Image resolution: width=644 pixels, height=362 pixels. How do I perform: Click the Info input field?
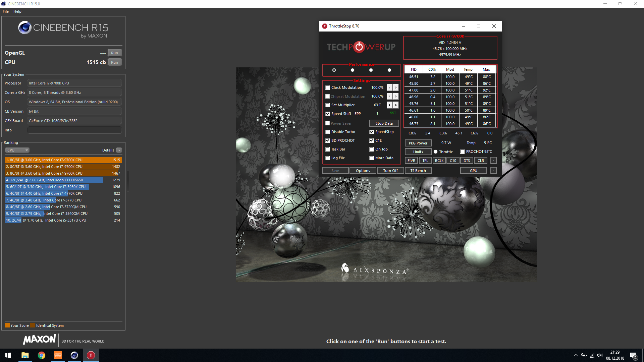coord(74,130)
